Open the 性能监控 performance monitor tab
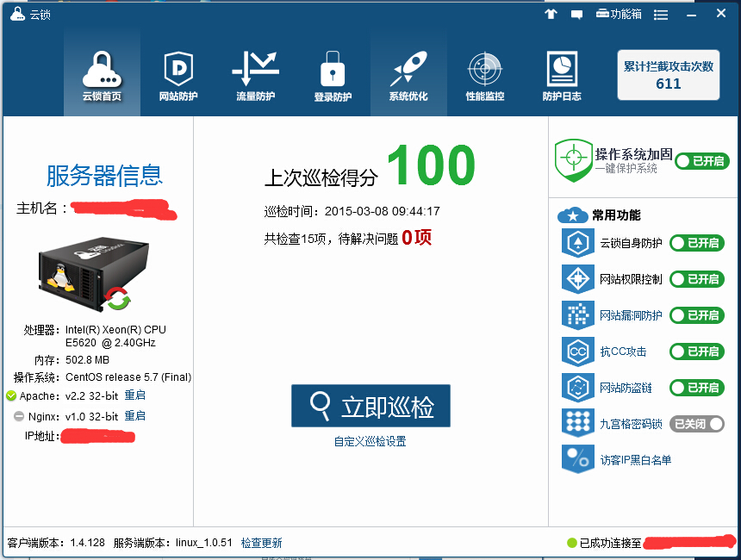741x560 pixels. click(485, 76)
